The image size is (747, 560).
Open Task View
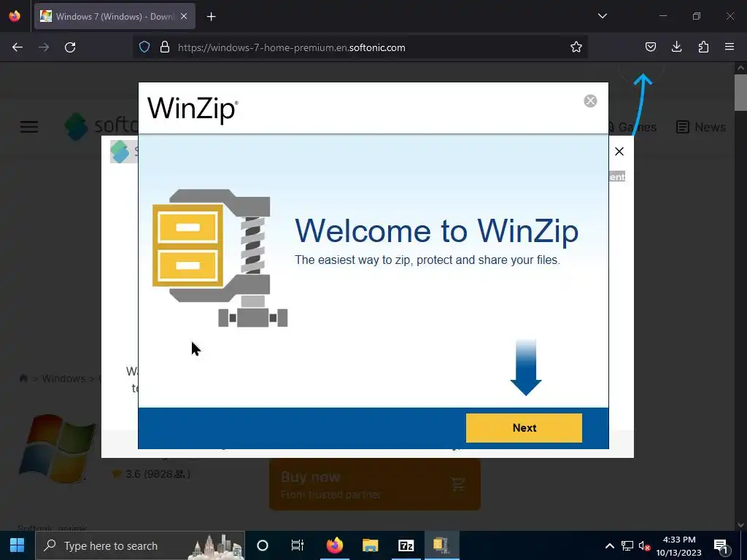coord(298,545)
